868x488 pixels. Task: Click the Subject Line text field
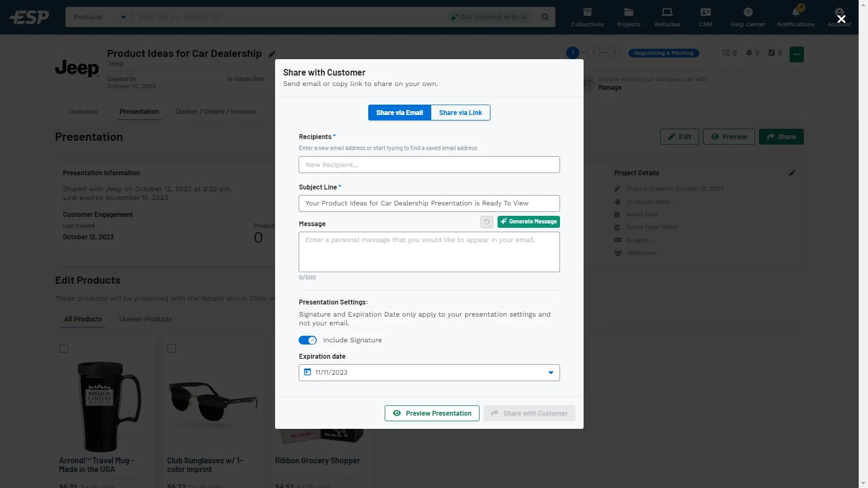tap(429, 203)
